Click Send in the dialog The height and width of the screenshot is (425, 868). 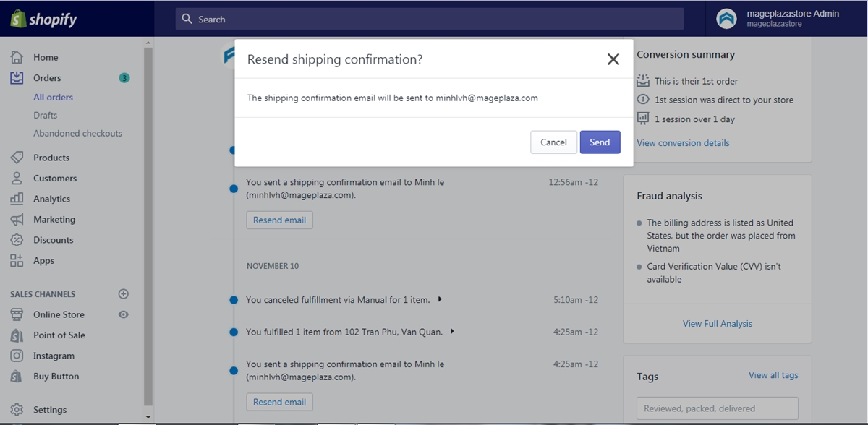600,142
